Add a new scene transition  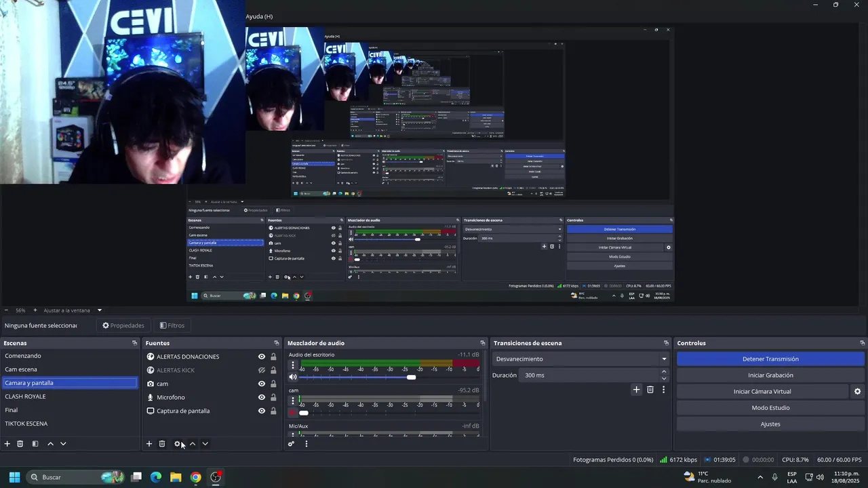[x=636, y=390]
